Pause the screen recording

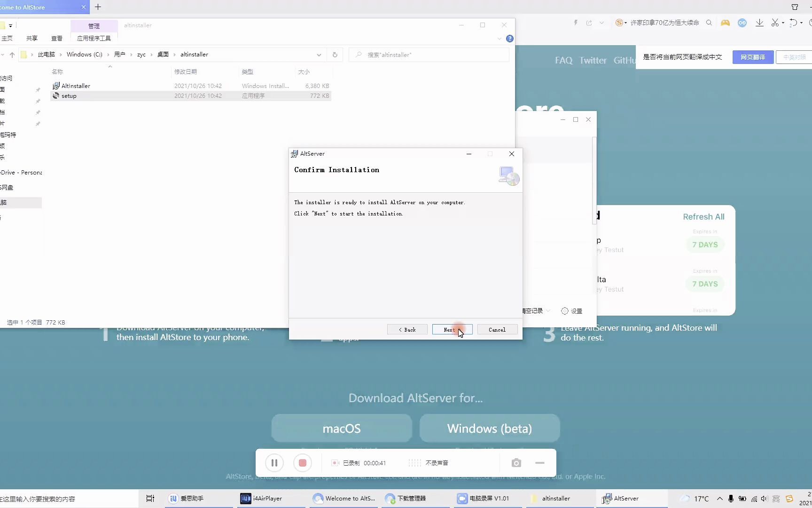click(274, 463)
